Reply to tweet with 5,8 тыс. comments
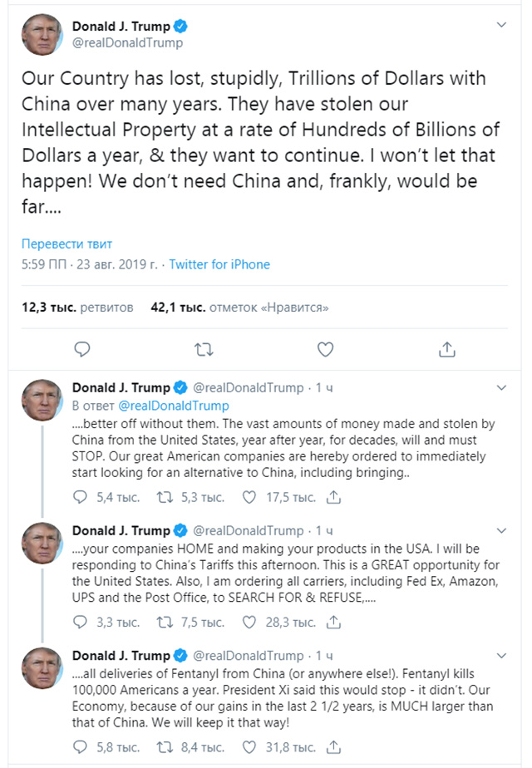The image size is (532, 768). click(x=81, y=746)
